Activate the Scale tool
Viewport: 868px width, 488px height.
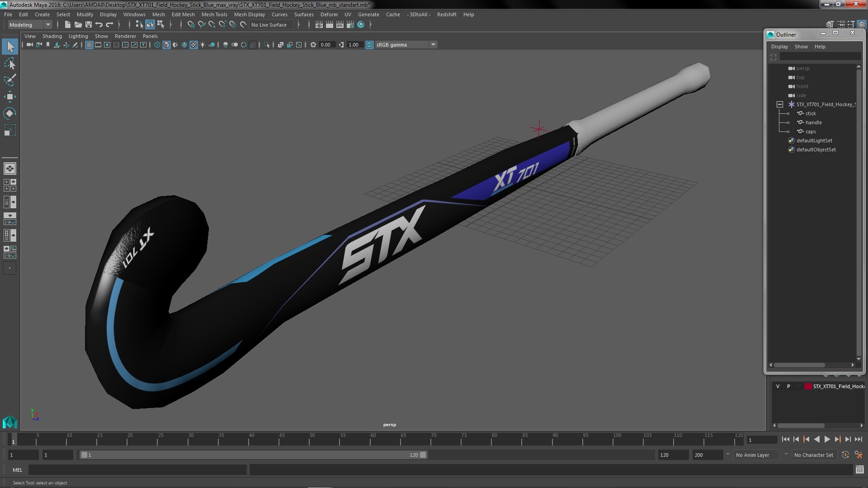[x=10, y=130]
